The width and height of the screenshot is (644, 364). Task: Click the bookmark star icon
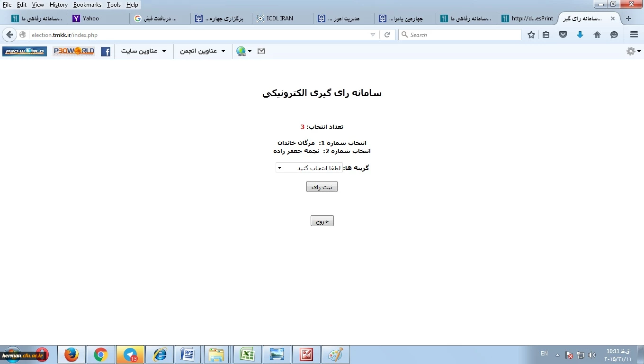point(531,35)
